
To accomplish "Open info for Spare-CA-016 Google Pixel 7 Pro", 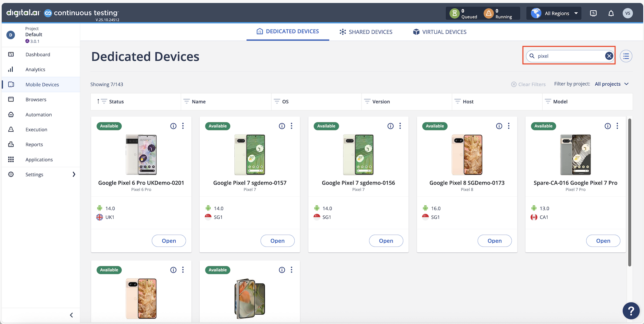I will [x=608, y=126].
